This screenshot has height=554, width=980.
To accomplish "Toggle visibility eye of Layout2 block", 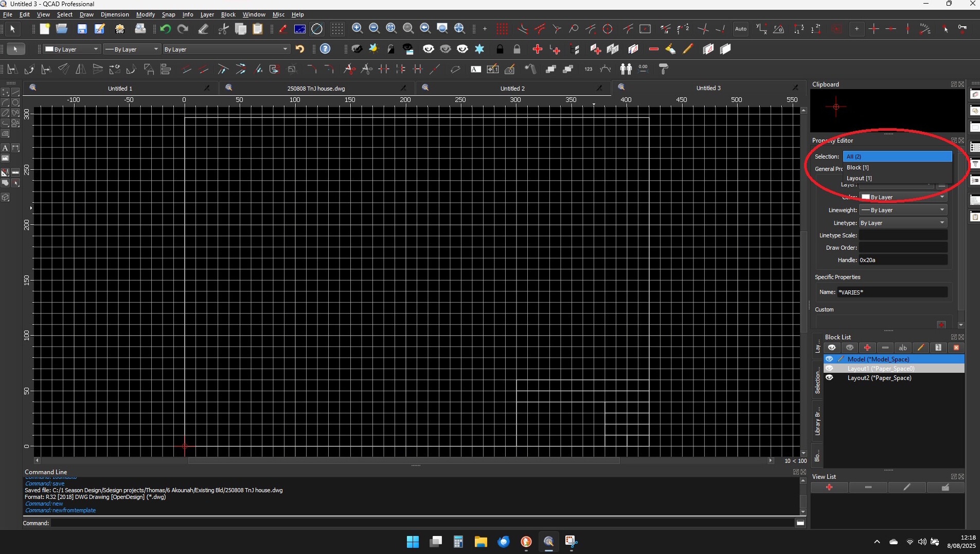I will [829, 377].
